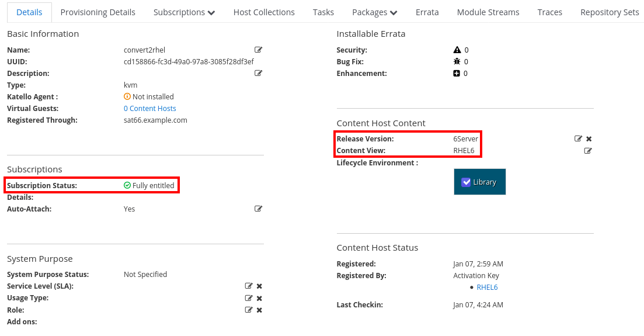The width and height of the screenshot is (644, 336).
Task: Toggle the Library lifecycle environment checkbox
Action: (x=466, y=182)
